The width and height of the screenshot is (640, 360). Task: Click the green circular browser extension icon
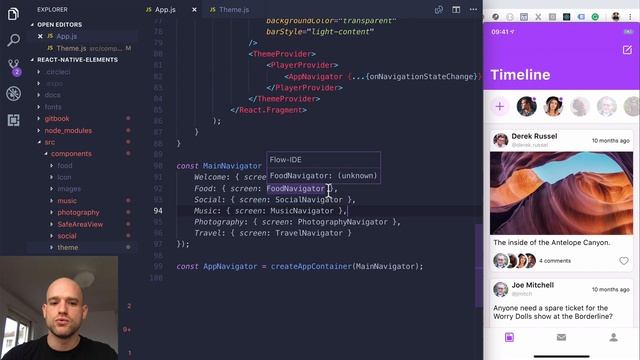coord(595,17)
